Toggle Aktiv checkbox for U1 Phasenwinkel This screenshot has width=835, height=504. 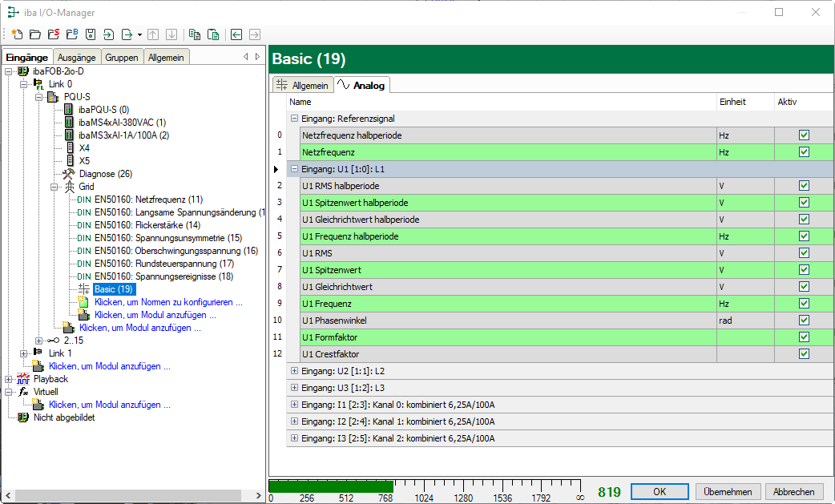tap(804, 321)
